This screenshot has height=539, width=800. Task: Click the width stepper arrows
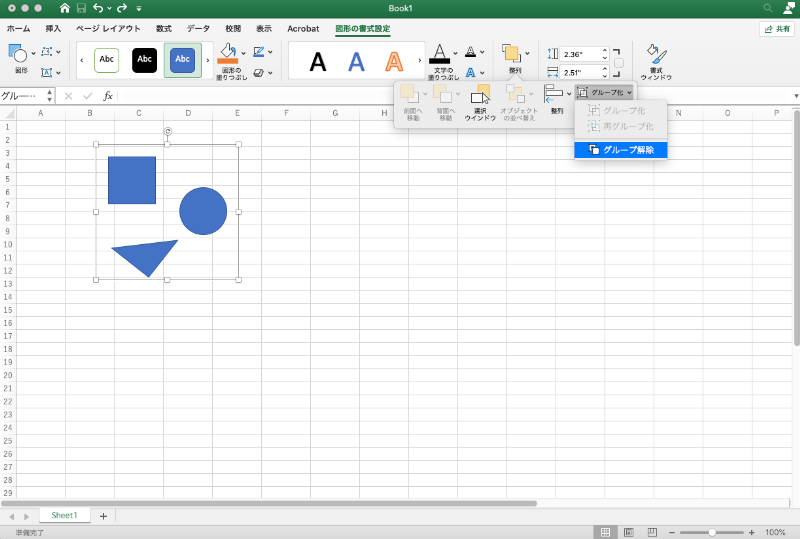[x=605, y=72]
